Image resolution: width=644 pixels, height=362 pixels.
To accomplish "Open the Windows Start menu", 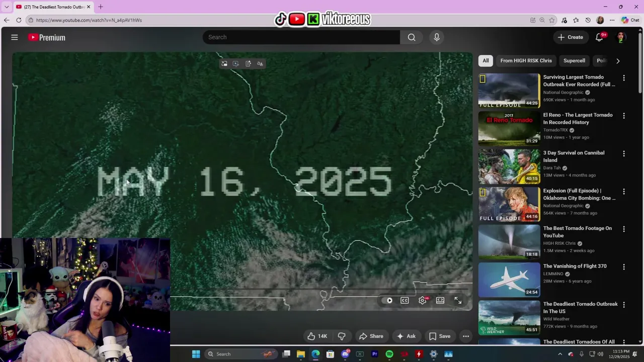I will coord(196,354).
